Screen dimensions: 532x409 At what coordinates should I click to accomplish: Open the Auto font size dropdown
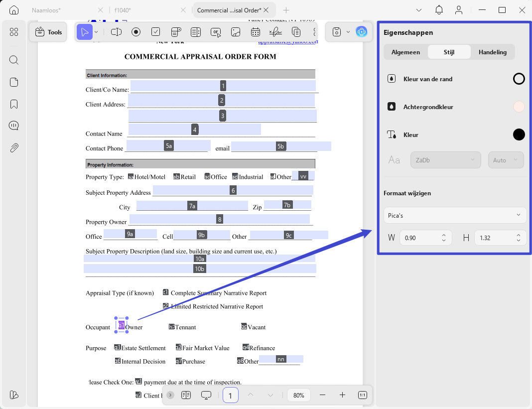pyautogui.click(x=506, y=160)
